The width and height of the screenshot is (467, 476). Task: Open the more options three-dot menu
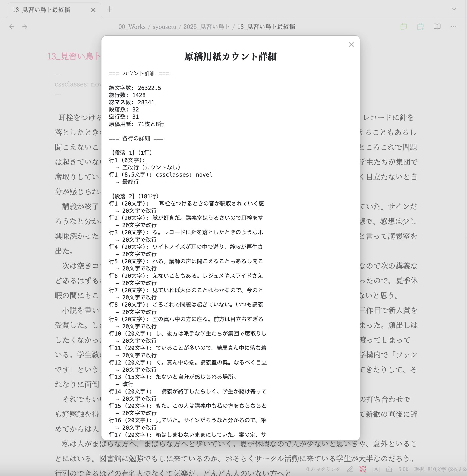point(453,27)
